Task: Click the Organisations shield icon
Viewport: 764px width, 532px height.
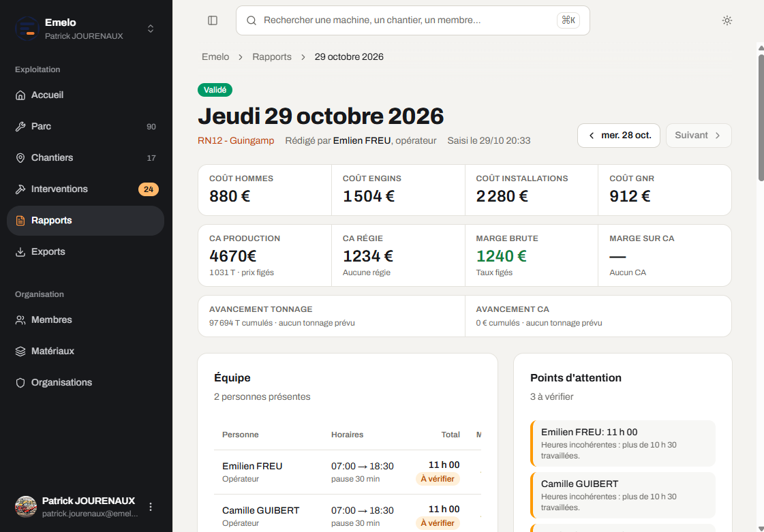Action: 20,382
